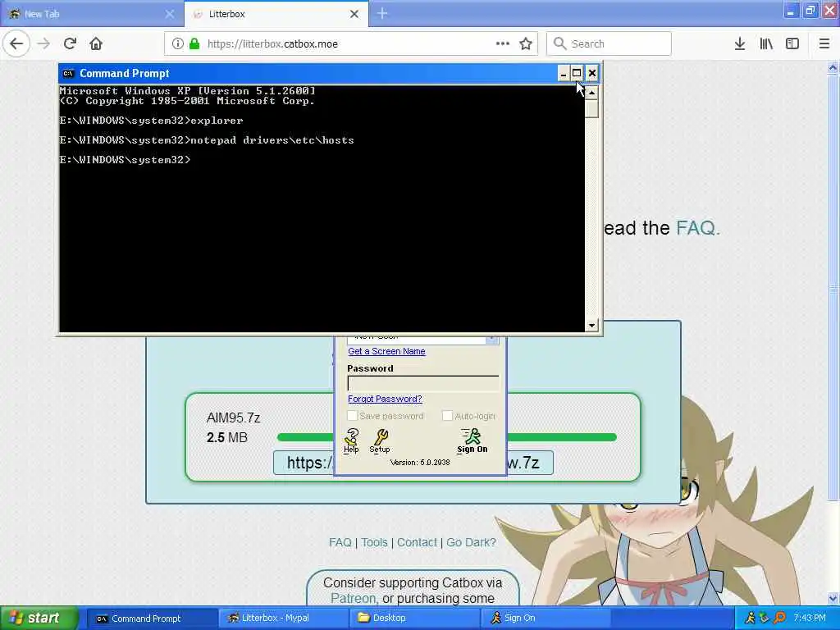Show site information icon in address bar

click(x=177, y=43)
